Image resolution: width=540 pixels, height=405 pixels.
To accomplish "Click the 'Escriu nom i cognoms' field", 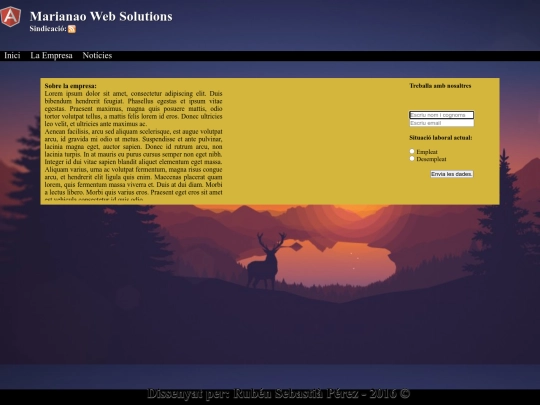I will [442, 115].
